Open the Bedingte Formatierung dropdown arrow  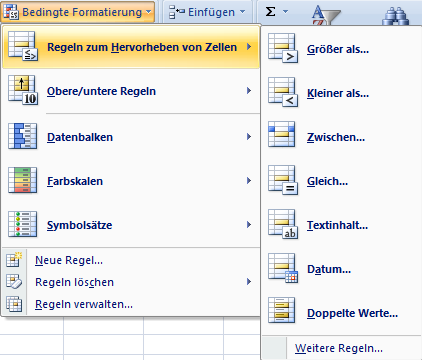(148, 12)
